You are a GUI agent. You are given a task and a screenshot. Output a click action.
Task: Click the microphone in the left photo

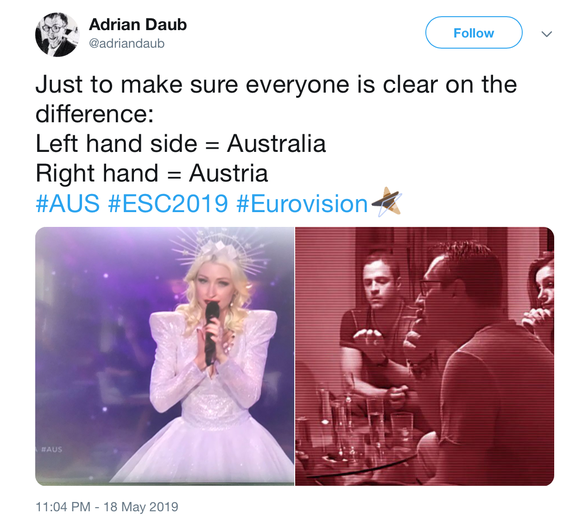click(x=212, y=332)
